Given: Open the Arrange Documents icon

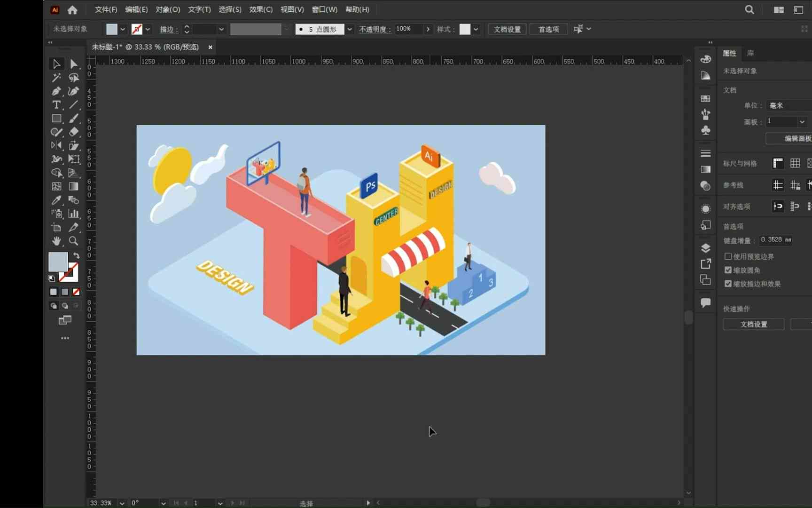Looking at the screenshot, I should click(779, 10).
